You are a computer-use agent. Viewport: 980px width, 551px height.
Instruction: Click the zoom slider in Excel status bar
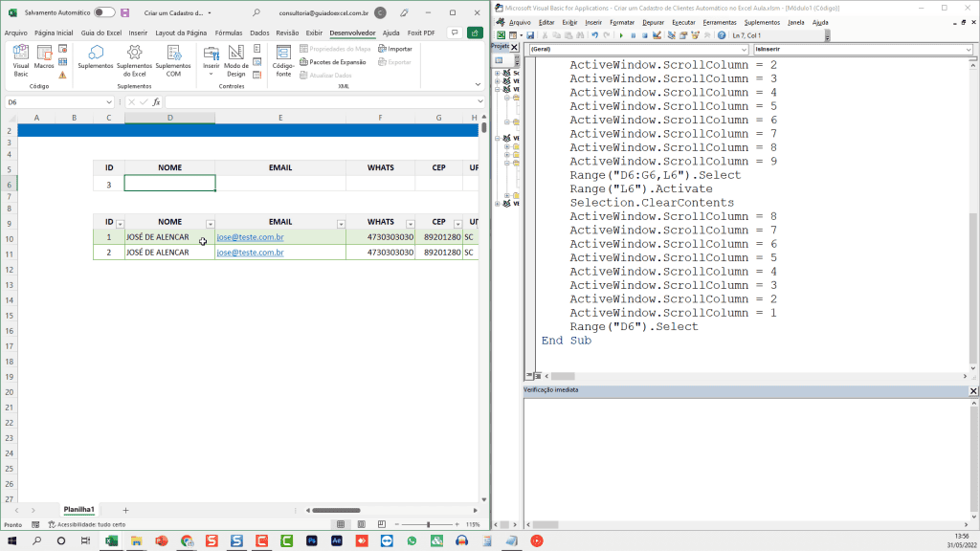(x=428, y=524)
